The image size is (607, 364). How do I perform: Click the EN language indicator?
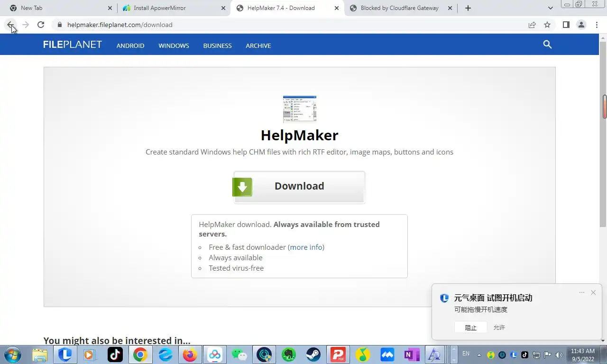pyautogui.click(x=466, y=354)
